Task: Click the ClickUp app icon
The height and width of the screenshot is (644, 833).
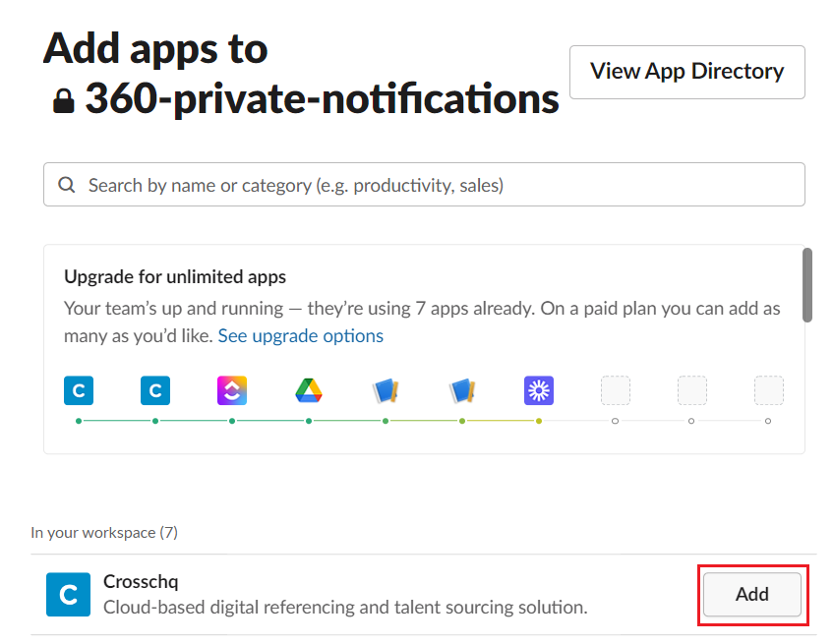Action: (232, 390)
